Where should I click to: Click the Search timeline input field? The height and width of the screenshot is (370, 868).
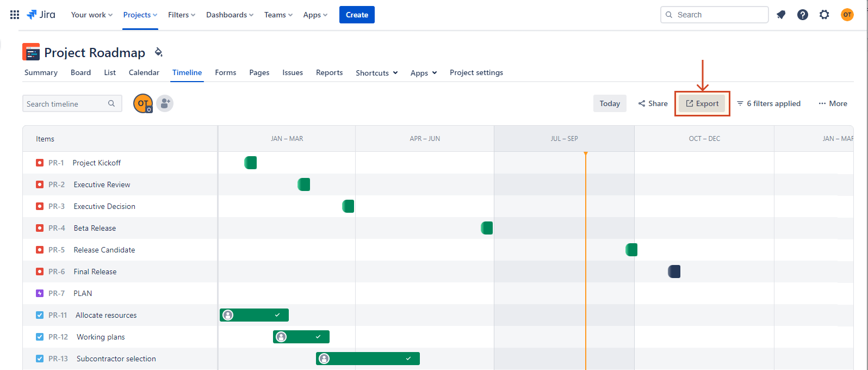pyautogui.click(x=65, y=103)
